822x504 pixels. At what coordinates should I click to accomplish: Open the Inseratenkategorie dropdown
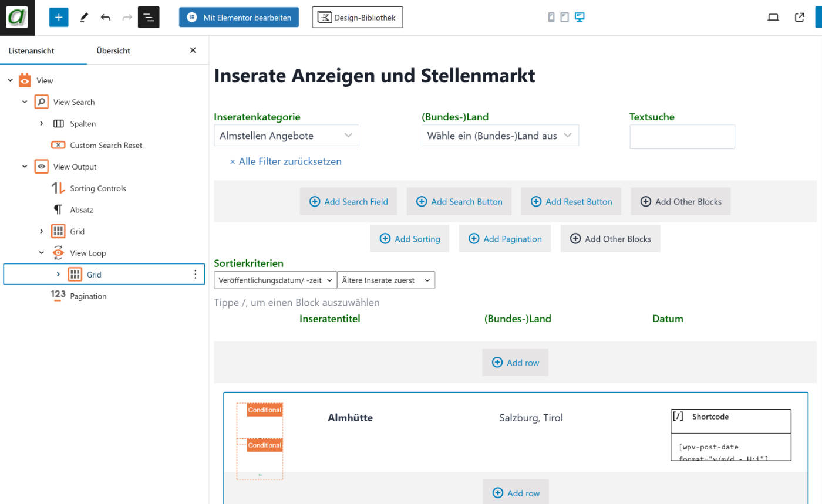click(x=287, y=136)
